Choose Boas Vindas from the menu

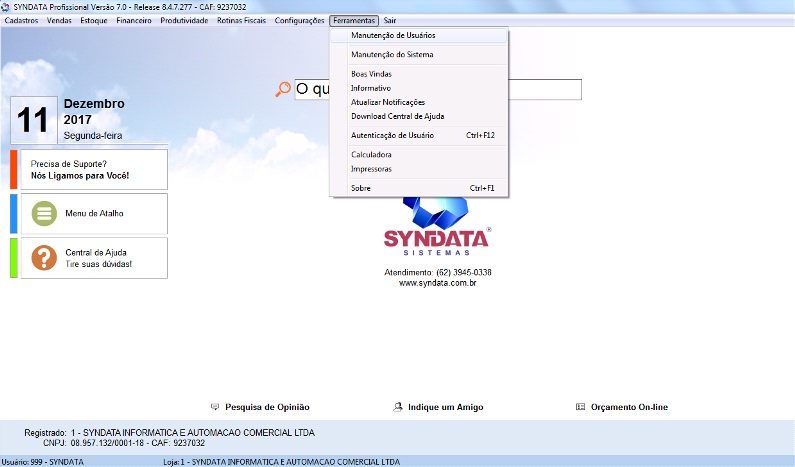click(x=419, y=74)
